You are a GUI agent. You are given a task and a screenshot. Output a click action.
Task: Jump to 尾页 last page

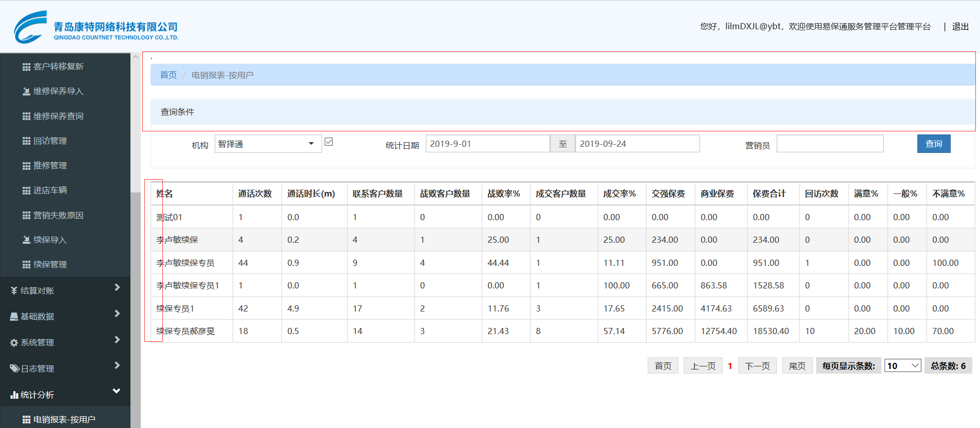[797, 366]
